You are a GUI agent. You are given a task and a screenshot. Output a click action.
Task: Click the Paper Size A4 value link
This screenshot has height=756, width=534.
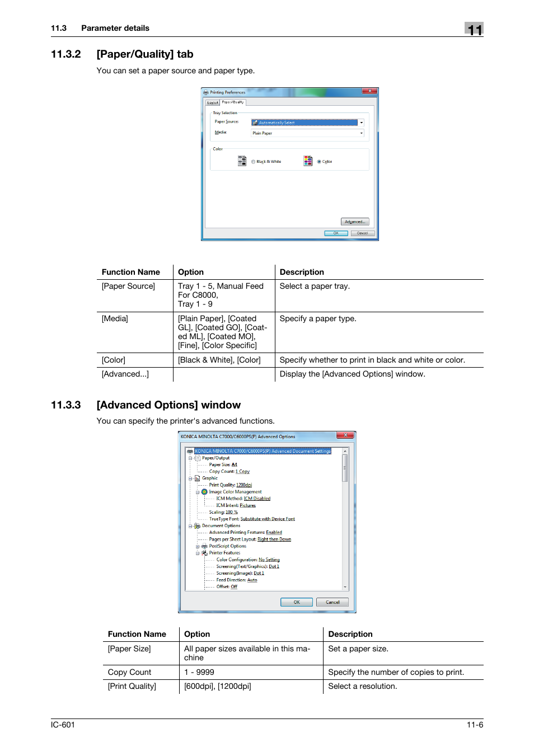coord(234,464)
